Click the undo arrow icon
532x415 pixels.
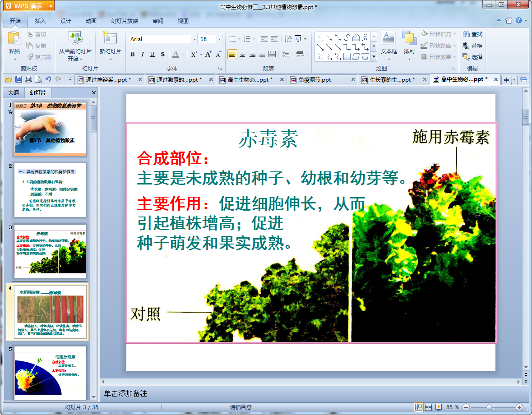coord(48,79)
